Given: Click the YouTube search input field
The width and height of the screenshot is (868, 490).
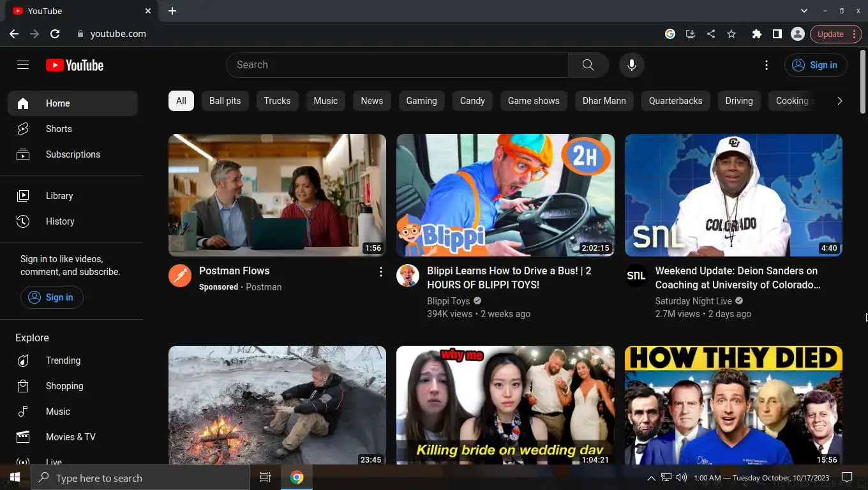Looking at the screenshot, I should (397, 64).
